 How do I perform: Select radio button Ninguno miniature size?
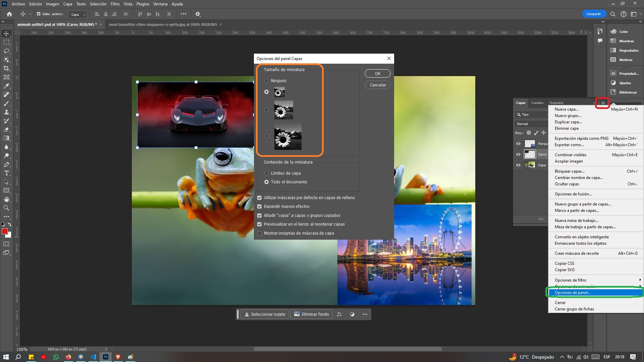tap(266, 80)
